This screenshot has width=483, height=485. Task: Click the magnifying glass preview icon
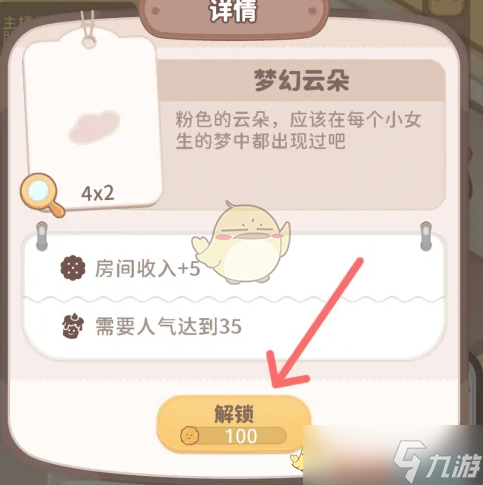click(x=42, y=195)
